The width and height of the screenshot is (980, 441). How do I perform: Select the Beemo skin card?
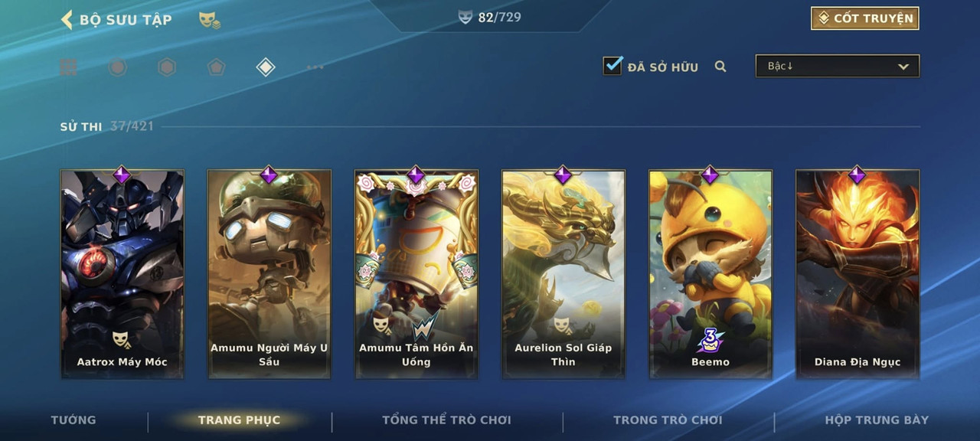point(710,273)
